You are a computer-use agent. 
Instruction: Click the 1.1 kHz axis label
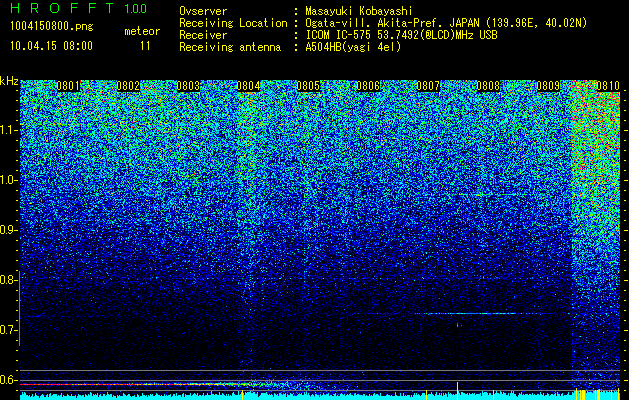[x=8, y=130]
